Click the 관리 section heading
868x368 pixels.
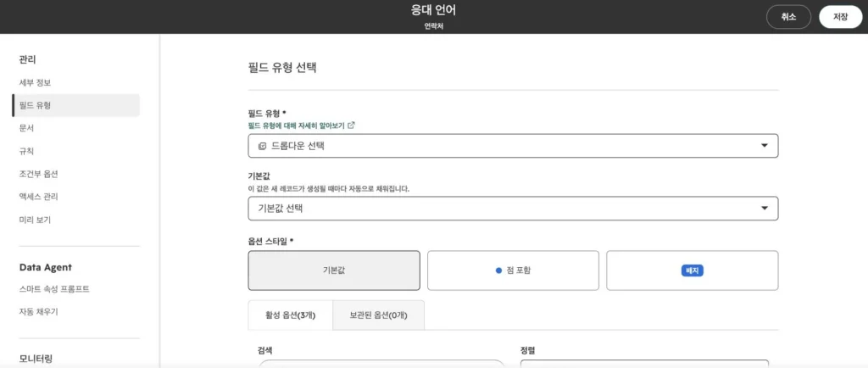click(x=27, y=59)
